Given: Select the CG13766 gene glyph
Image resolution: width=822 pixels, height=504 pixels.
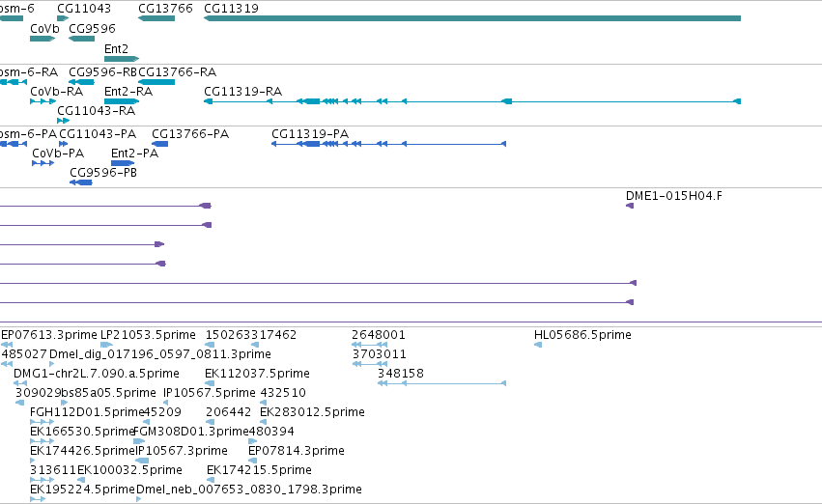Looking at the screenshot, I should 156,18.
